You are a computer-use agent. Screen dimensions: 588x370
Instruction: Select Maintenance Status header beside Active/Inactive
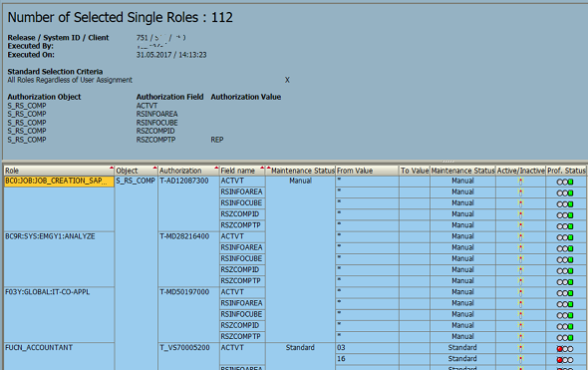(462, 171)
